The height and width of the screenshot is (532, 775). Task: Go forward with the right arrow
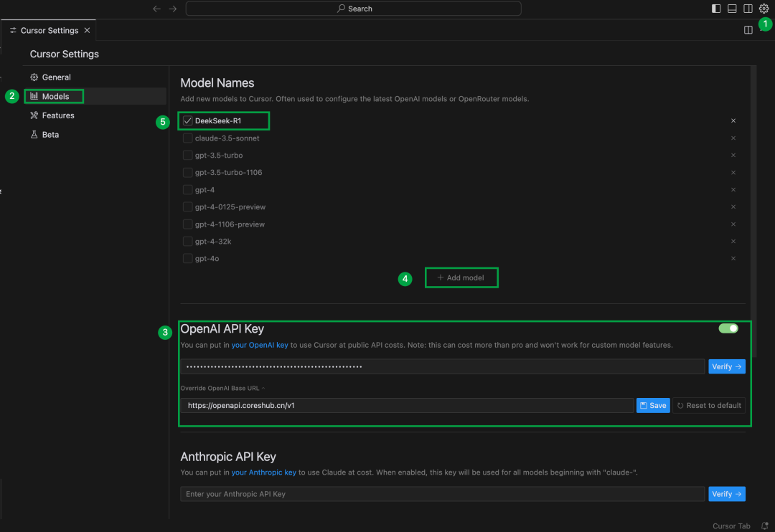172,9
